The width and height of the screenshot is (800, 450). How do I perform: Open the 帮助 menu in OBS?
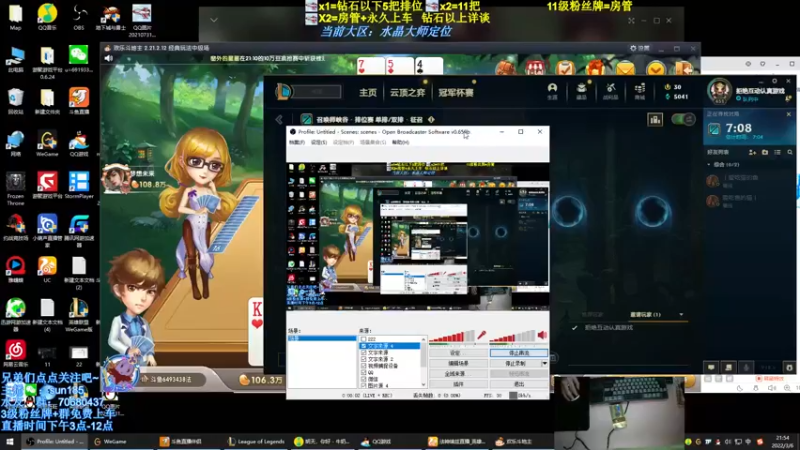pos(401,142)
